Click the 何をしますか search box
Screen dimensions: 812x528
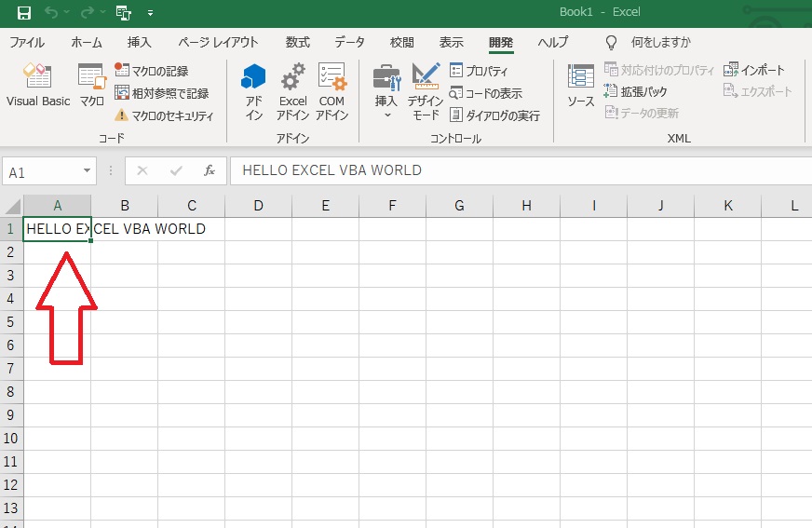pyautogui.click(x=661, y=42)
